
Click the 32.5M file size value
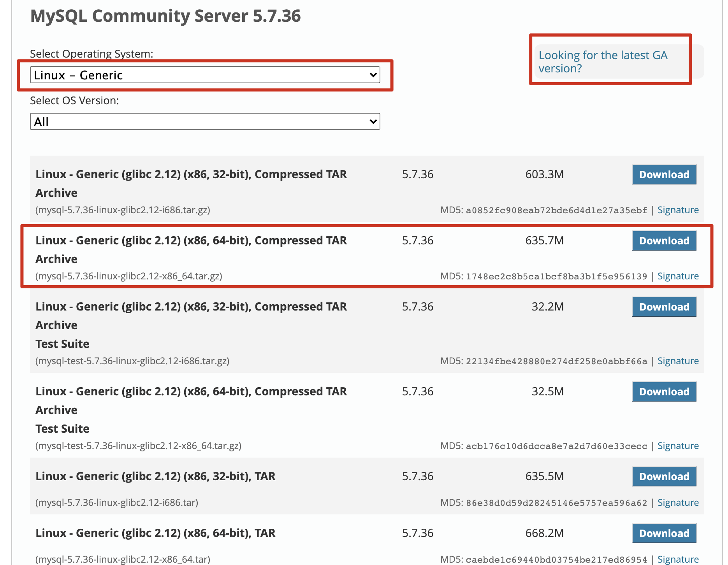[548, 391]
